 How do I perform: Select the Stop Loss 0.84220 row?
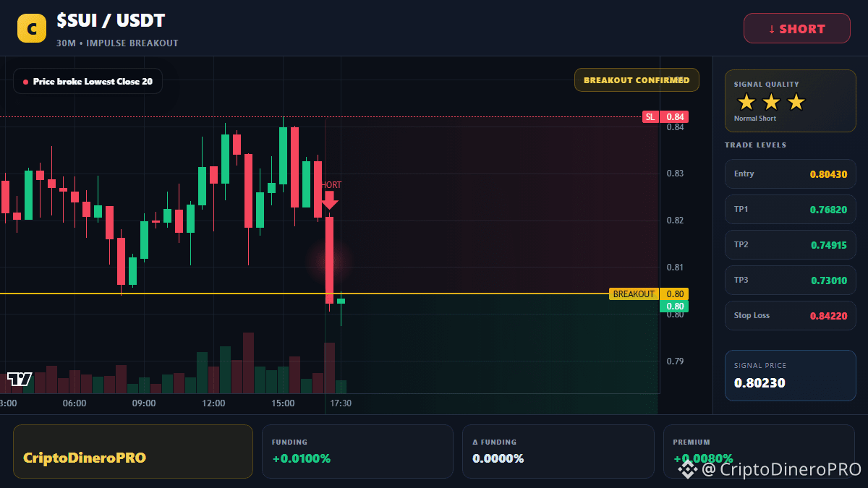(x=790, y=315)
